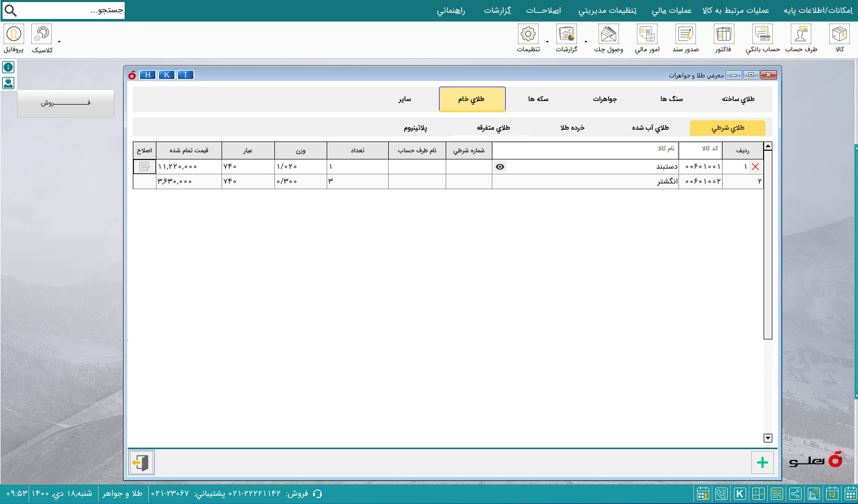858x504 pixels.
Task: Click the فروش button on left panel
Action: pos(66,103)
